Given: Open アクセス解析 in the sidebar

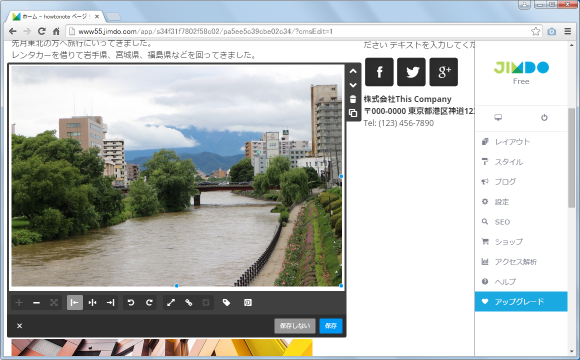Looking at the screenshot, I should coord(521,262).
